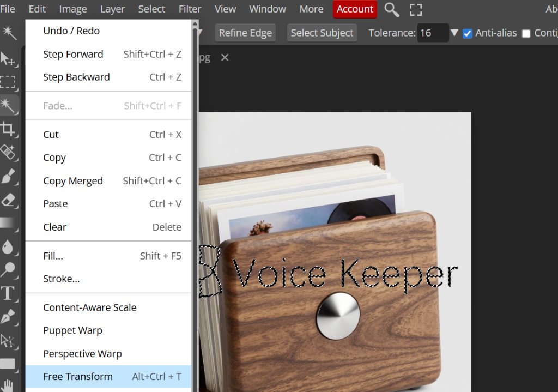Open the File menu
The image size is (558, 392).
[x=8, y=9]
